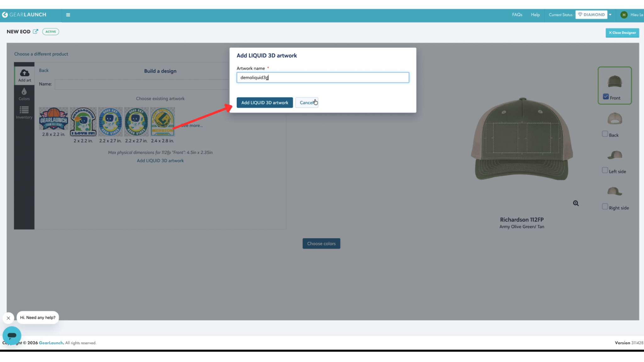Click the Artwork name input field
This screenshot has width=644, height=362.
pos(323,78)
